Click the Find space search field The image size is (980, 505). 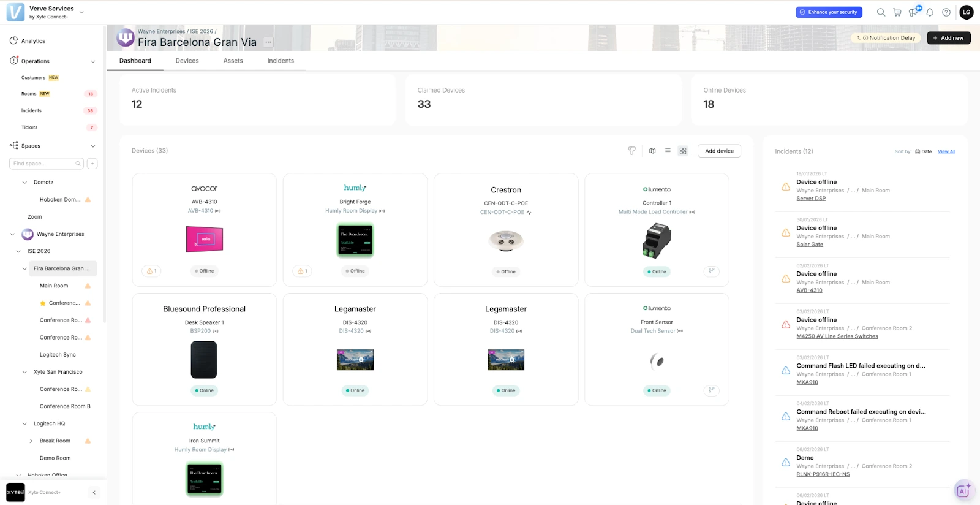pyautogui.click(x=47, y=164)
